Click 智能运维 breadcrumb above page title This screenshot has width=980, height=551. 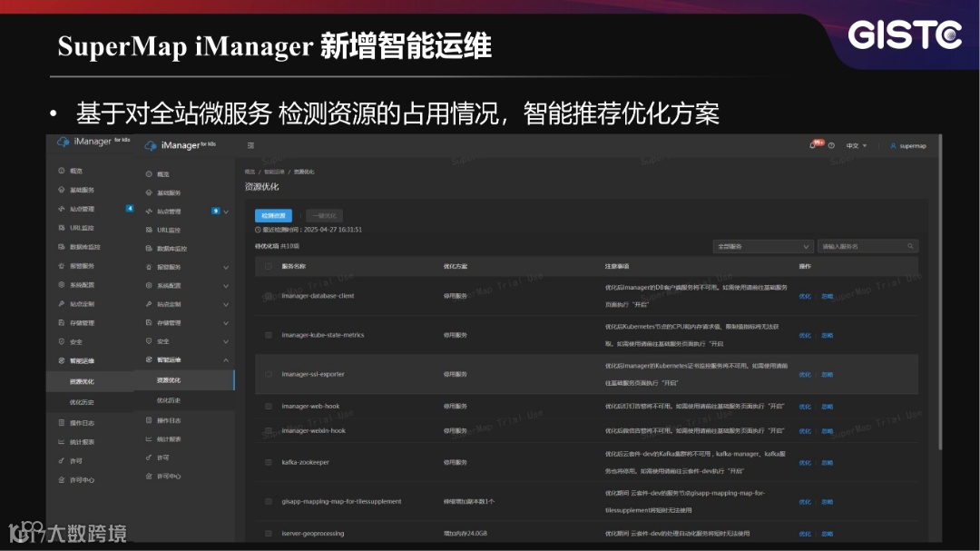pyautogui.click(x=274, y=172)
